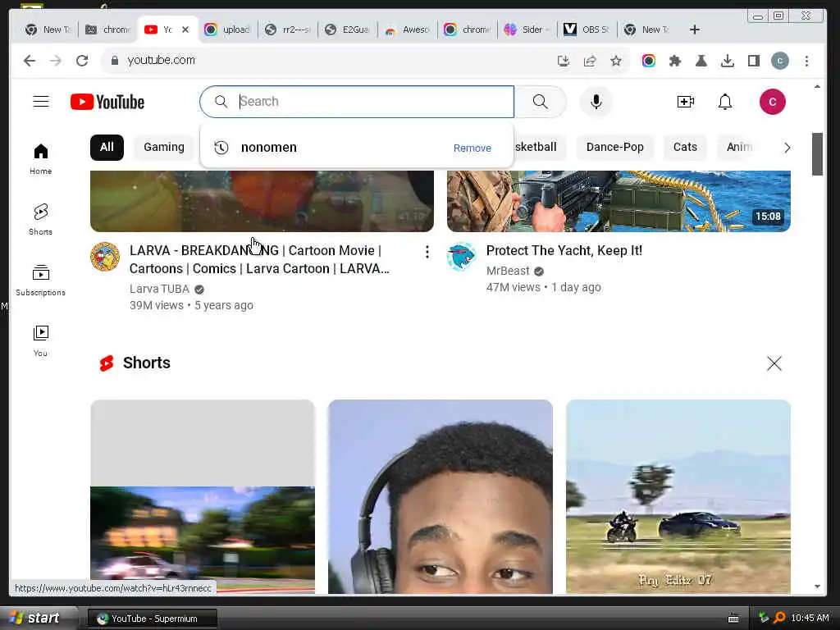Open the Short with headphones guy
The width and height of the screenshot is (840, 630).
[440, 496]
